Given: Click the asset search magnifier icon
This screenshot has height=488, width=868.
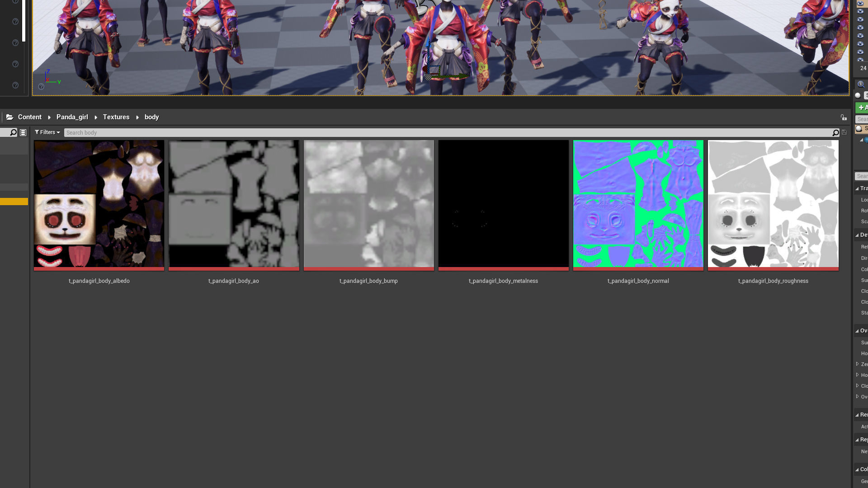Looking at the screenshot, I should pos(835,133).
